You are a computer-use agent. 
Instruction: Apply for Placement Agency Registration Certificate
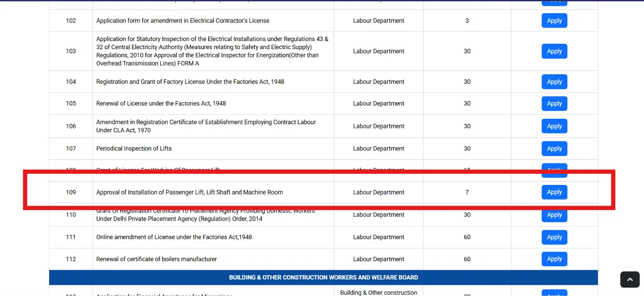[554, 215]
